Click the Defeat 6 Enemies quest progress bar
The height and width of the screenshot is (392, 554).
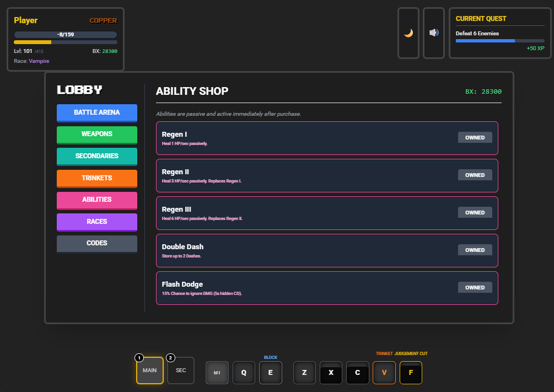click(x=500, y=41)
